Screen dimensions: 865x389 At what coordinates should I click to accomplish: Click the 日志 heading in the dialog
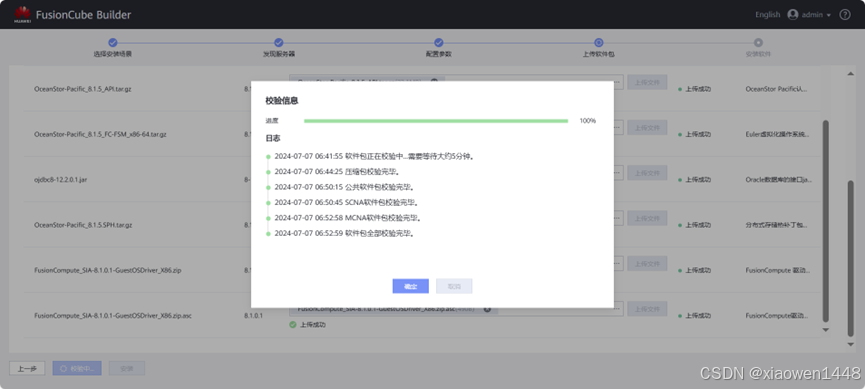click(x=273, y=138)
